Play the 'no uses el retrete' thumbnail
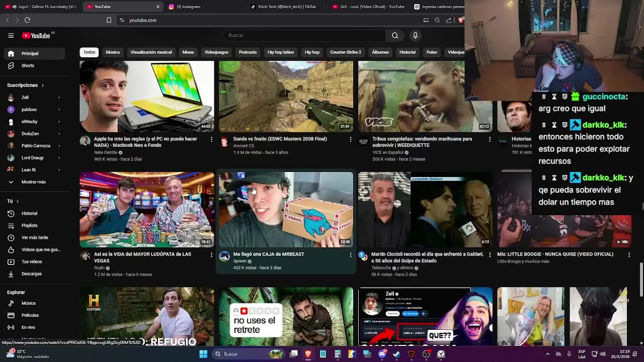644x362 pixels. tap(286, 317)
